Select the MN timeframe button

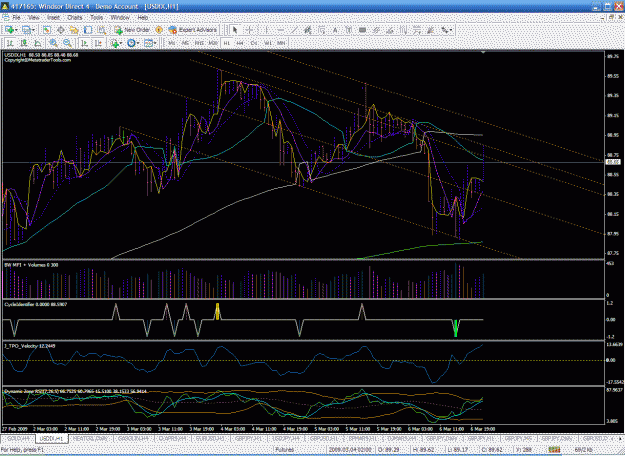[x=281, y=43]
